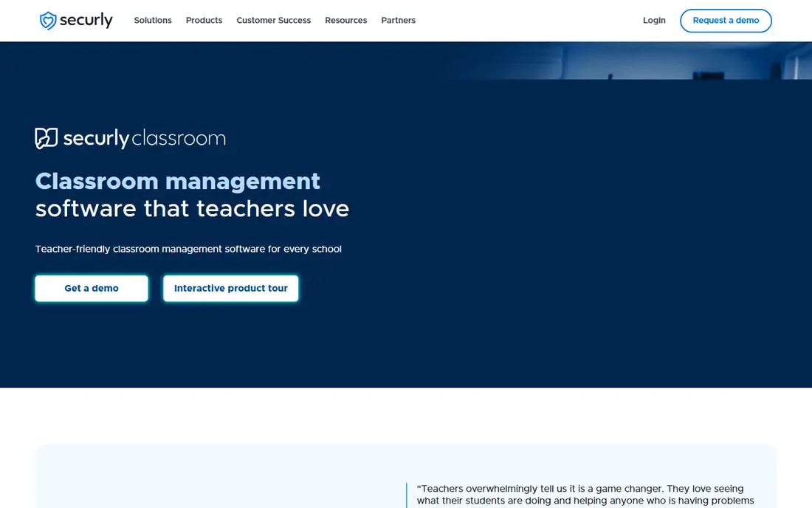Click the Securly shield logo icon

(48, 21)
